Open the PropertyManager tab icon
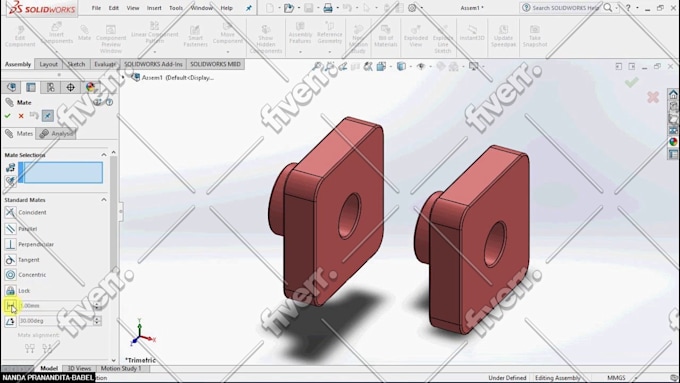The width and height of the screenshot is (680, 383). [x=31, y=87]
